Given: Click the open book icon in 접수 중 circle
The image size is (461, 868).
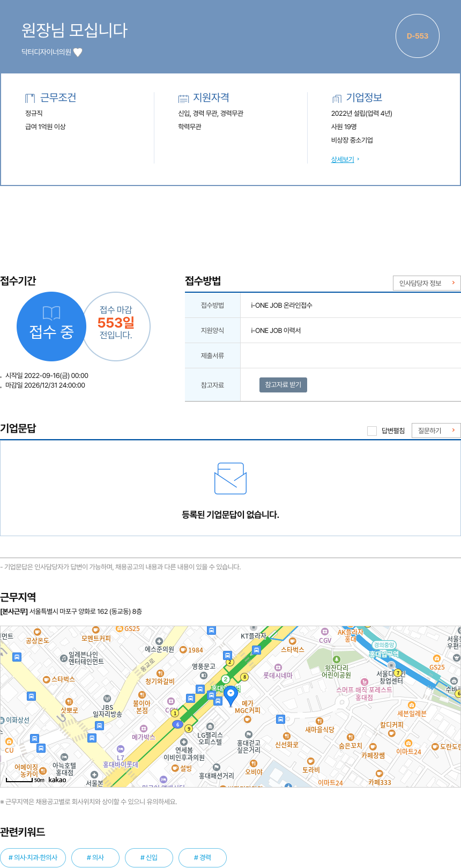Looking at the screenshot, I should pos(51,313).
